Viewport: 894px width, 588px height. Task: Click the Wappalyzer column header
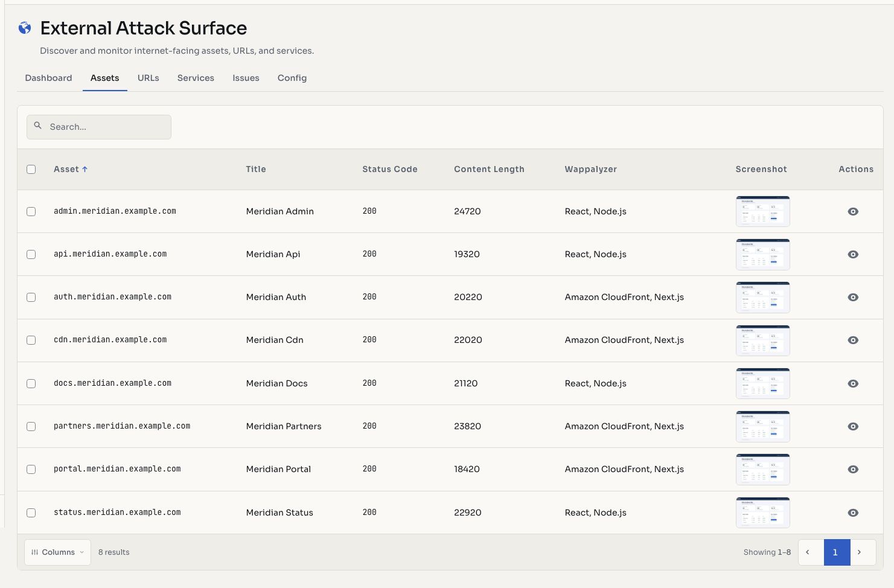click(591, 170)
